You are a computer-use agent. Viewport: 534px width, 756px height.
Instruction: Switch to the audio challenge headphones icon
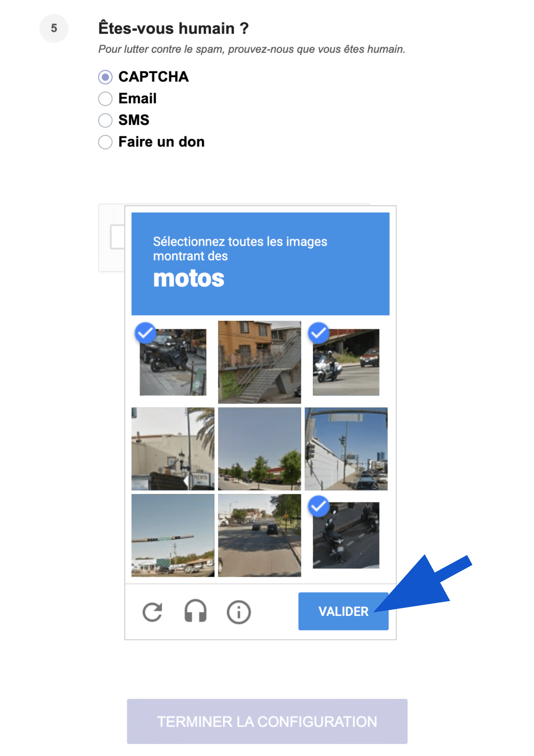pyautogui.click(x=195, y=611)
